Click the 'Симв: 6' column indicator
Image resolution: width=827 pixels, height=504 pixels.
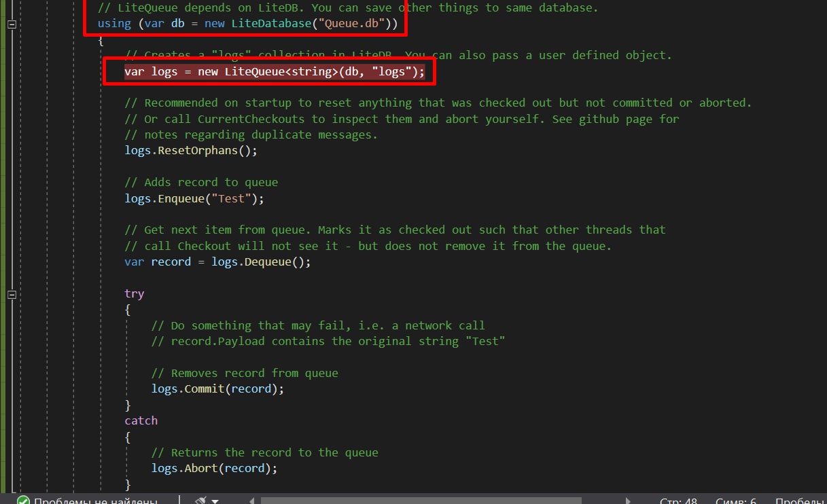pos(735,501)
